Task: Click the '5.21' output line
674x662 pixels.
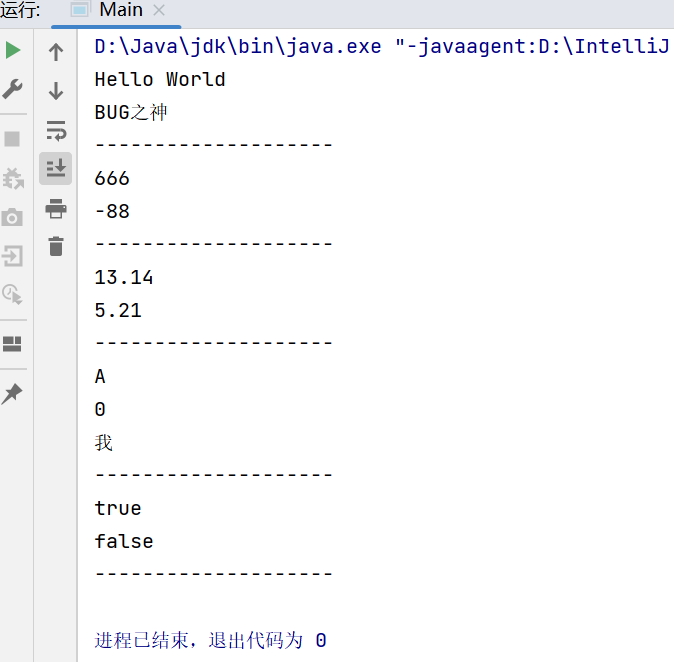Action: click(x=118, y=310)
